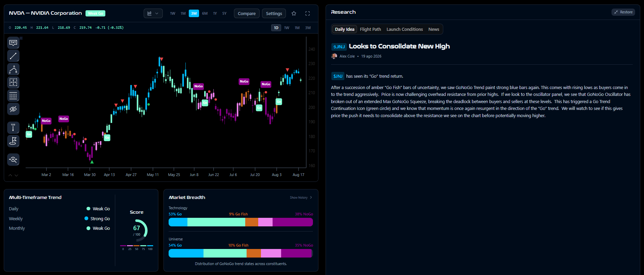Choose the A-B pattern drawing tool
This screenshot has width=644, height=275.
coord(13,69)
